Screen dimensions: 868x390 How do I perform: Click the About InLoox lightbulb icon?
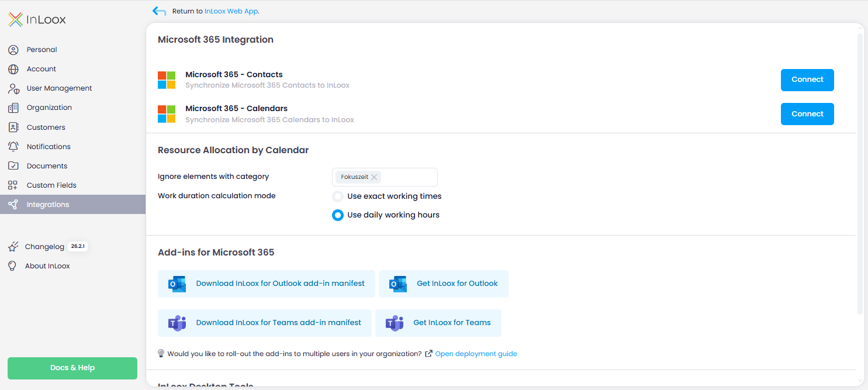pos(12,266)
